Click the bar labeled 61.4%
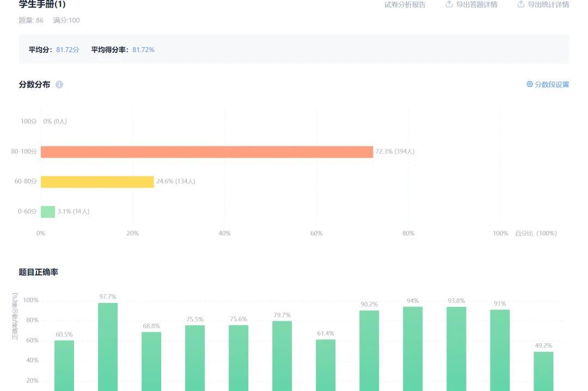Viewport: 588px width, 391px height. click(326, 365)
